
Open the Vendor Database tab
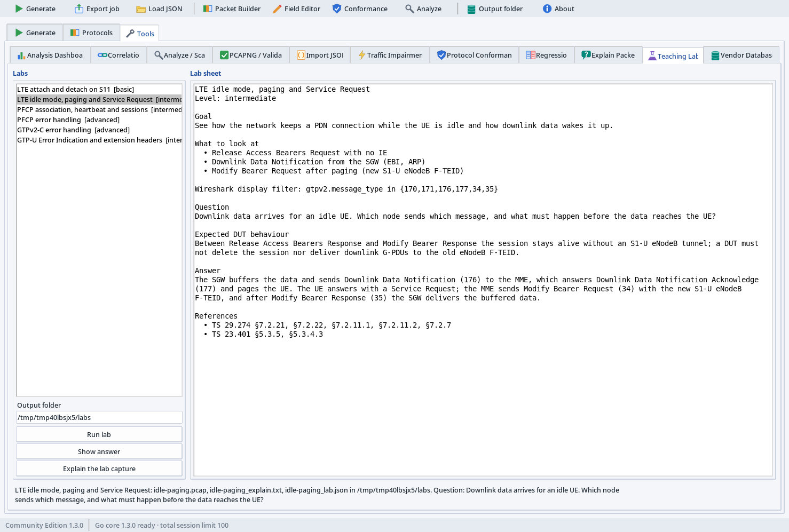click(741, 55)
